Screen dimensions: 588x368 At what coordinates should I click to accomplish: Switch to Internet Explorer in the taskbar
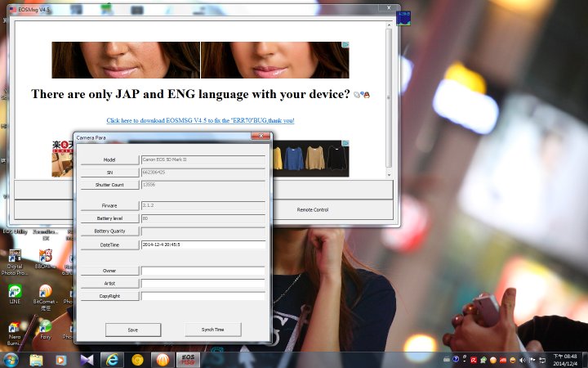tap(112, 360)
